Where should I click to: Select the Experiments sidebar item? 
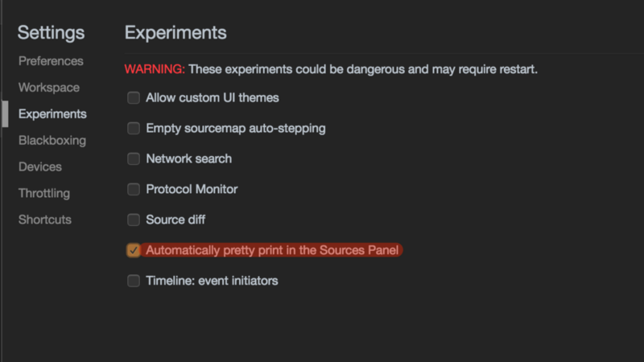tap(52, 114)
